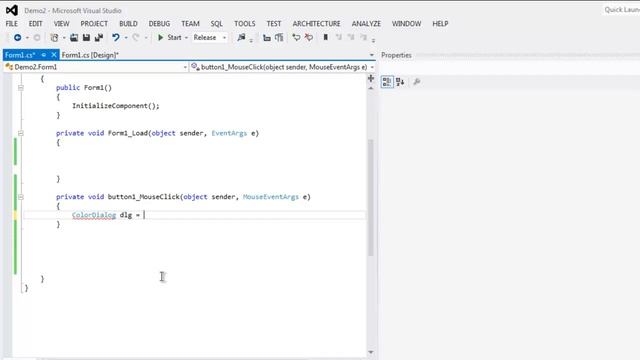Click the Navigate Forward arrow icon
Screen dimensions: 640x360
[x=37, y=38]
